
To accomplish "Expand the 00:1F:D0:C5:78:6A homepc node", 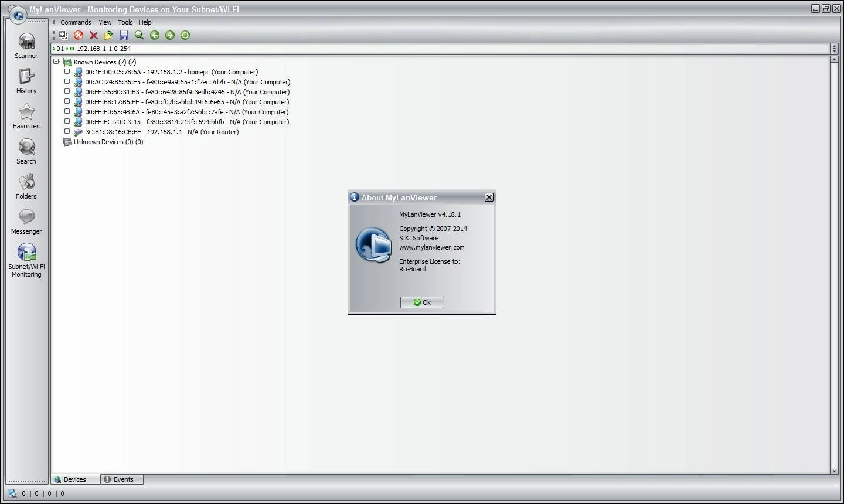I will 67,71.
